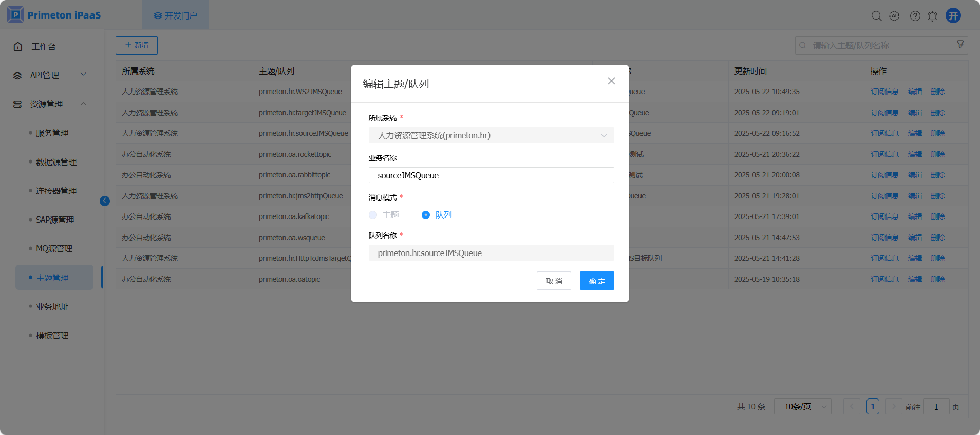Open the notifications bell icon
Image resolution: width=980 pixels, height=435 pixels.
(932, 16)
